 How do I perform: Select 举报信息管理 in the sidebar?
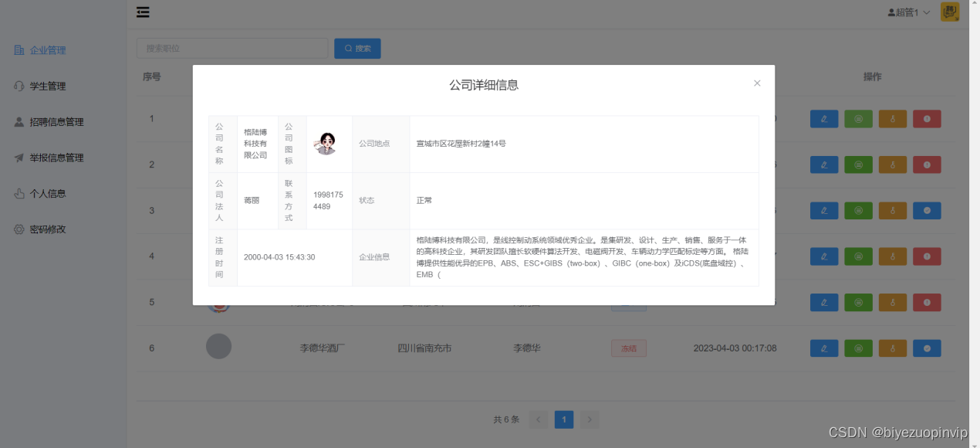point(49,158)
